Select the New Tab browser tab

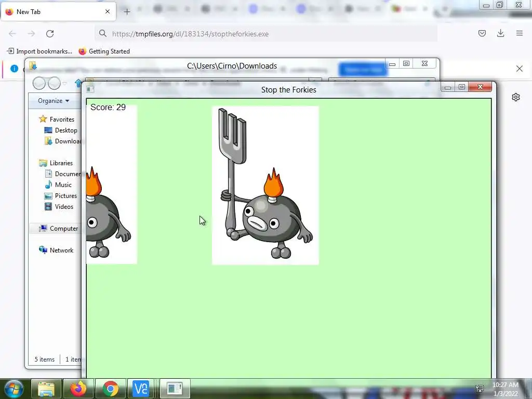pos(58,11)
